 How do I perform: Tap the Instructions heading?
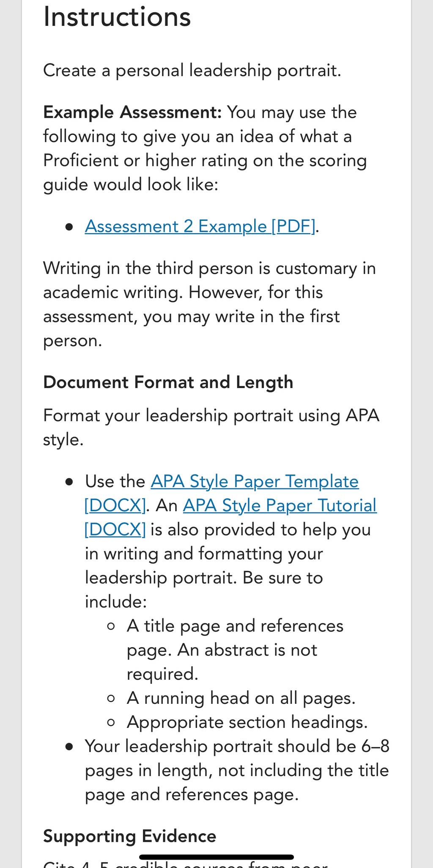point(117,17)
